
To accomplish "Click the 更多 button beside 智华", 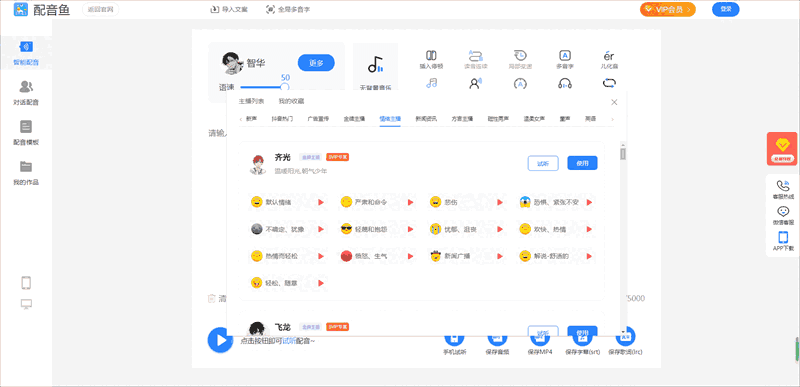I will [316, 63].
